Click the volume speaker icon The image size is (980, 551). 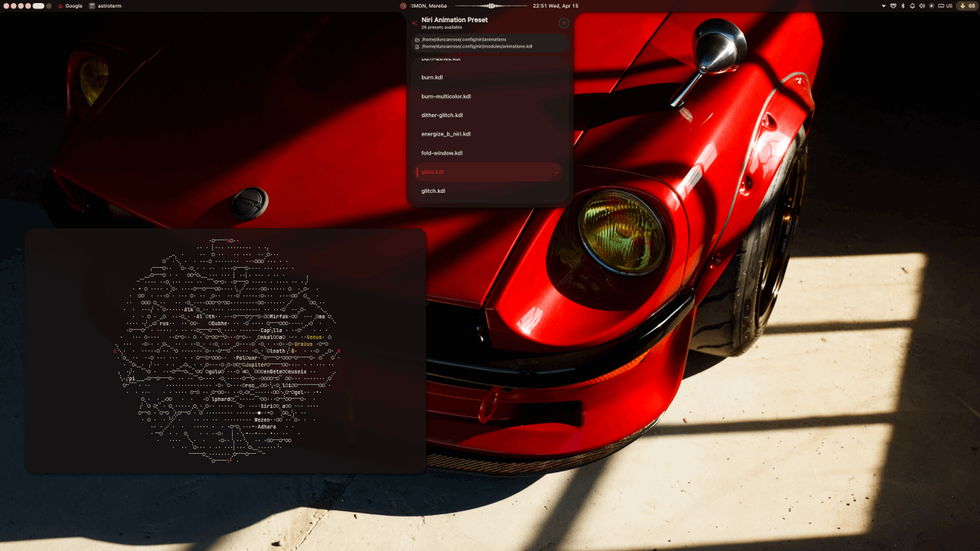tap(922, 6)
